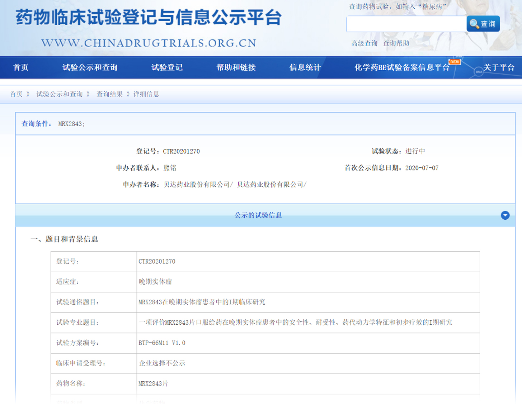Click sponsor contact name 熊铭

pos(170,168)
